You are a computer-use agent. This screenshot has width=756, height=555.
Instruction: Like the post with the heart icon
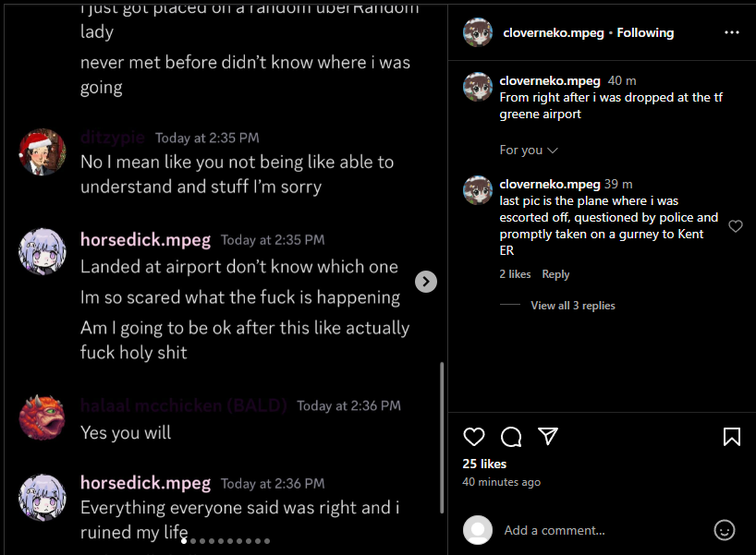pyautogui.click(x=473, y=437)
